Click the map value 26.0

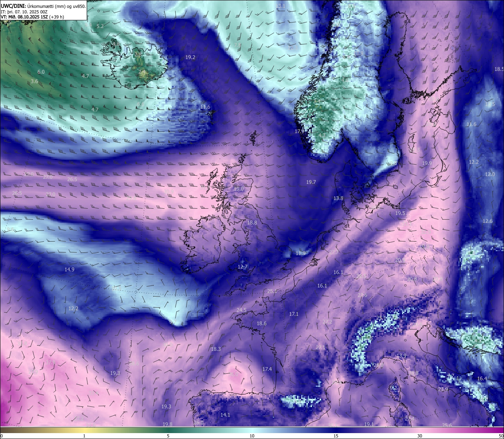coord(198,423)
